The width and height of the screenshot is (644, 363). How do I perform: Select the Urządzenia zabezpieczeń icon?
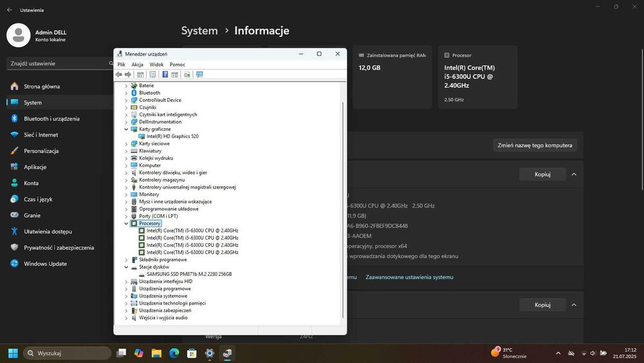point(134,310)
